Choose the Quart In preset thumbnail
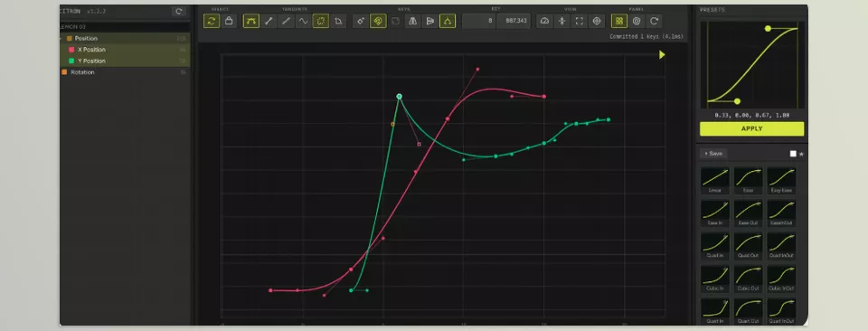Image resolution: width=868 pixels, height=331 pixels. click(714, 311)
